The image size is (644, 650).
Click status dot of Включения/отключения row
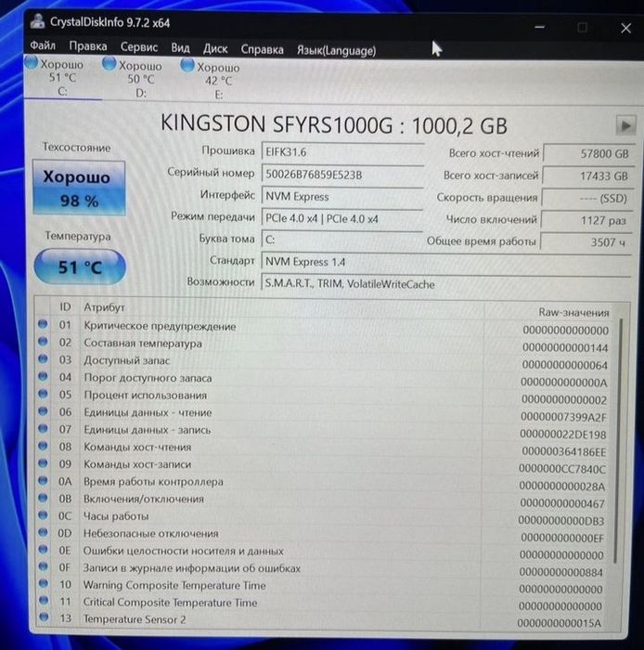43,498
